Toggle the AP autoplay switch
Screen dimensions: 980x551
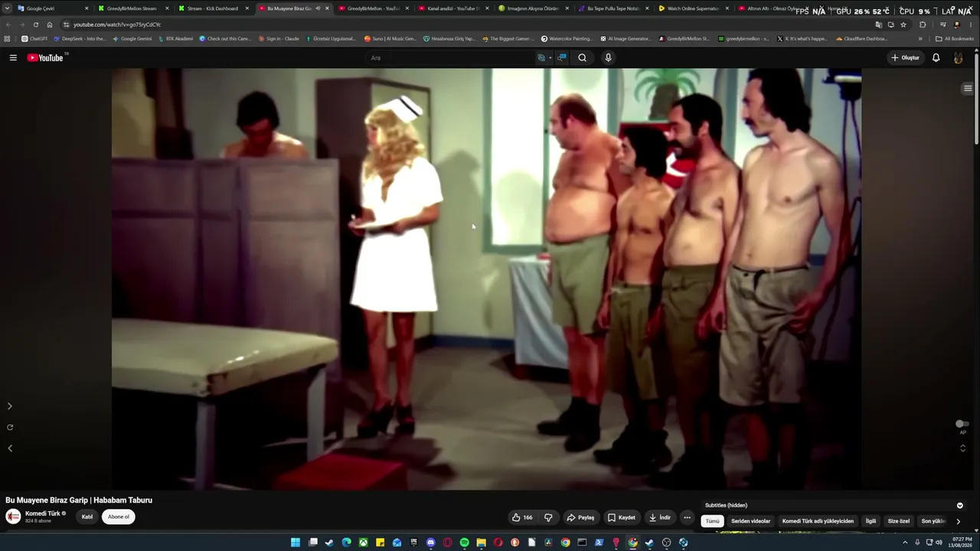(x=962, y=424)
